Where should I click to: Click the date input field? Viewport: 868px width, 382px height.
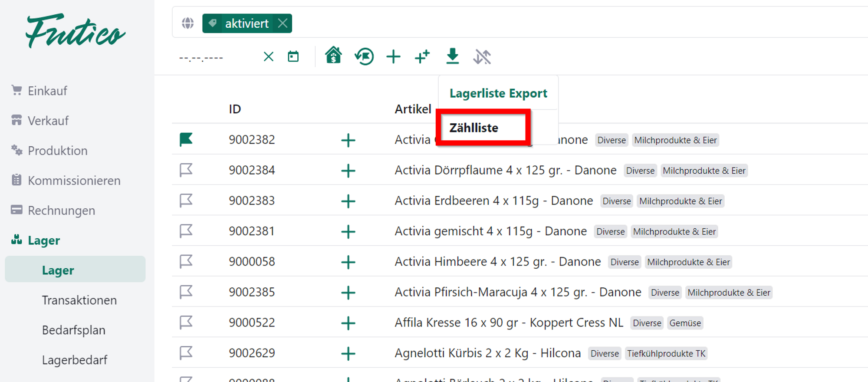click(217, 57)
